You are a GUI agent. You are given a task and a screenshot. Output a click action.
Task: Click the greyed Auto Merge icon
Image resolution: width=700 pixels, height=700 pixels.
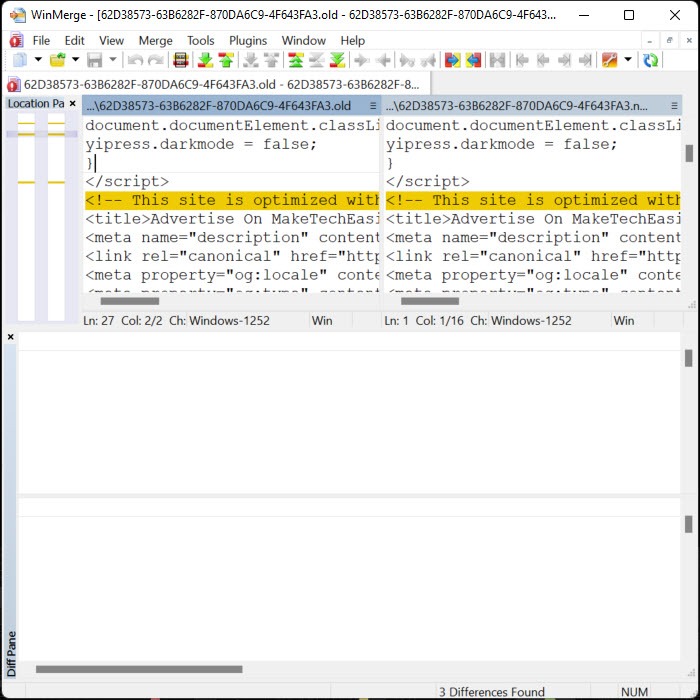497,60
